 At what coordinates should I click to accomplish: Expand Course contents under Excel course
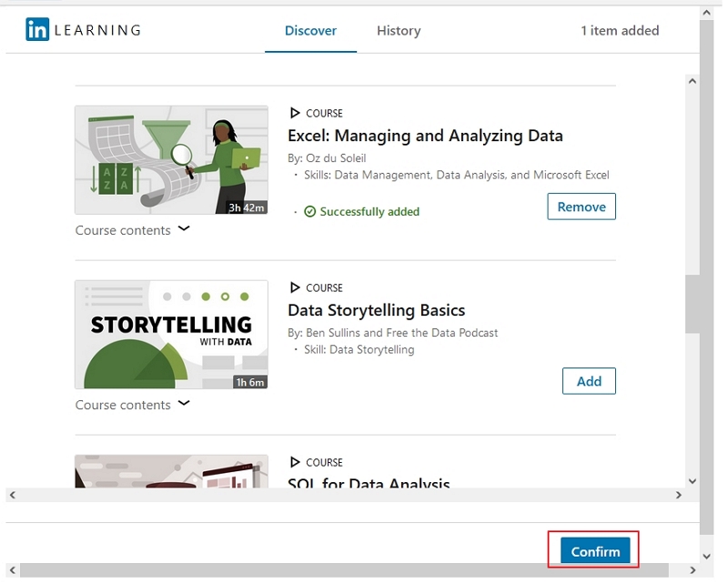[132, 230]
